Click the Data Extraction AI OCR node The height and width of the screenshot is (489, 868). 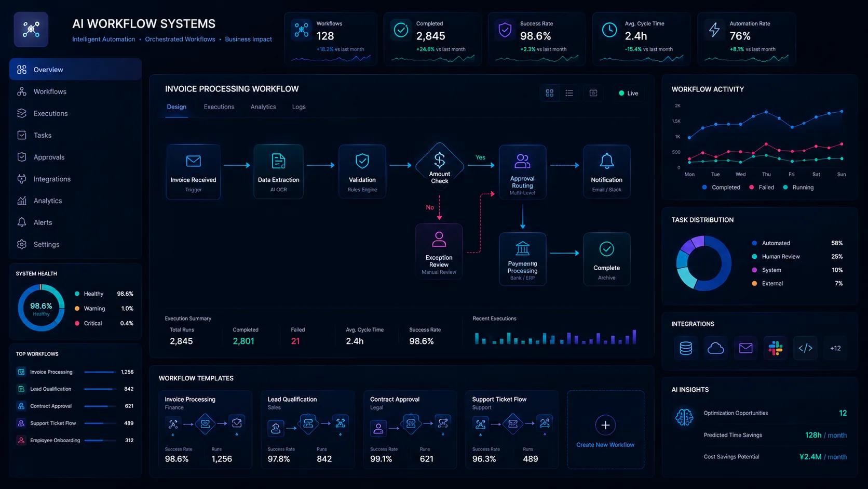(279, 172)
